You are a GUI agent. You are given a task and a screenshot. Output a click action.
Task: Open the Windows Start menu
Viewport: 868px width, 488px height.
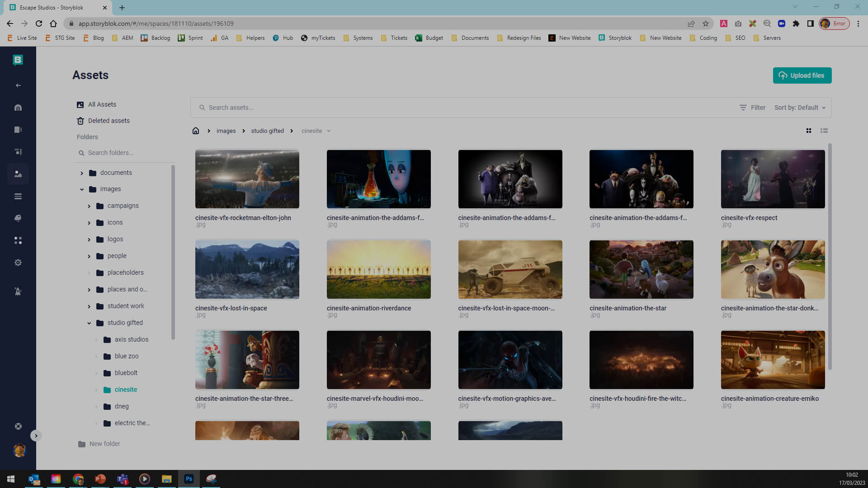pyautogui.click(x=11, y=479)
